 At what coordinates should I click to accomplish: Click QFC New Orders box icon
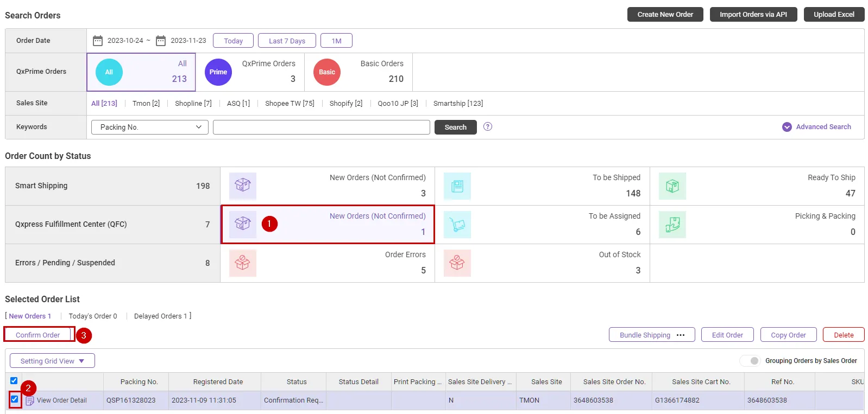pyautogui.click(x=243, y=225)
